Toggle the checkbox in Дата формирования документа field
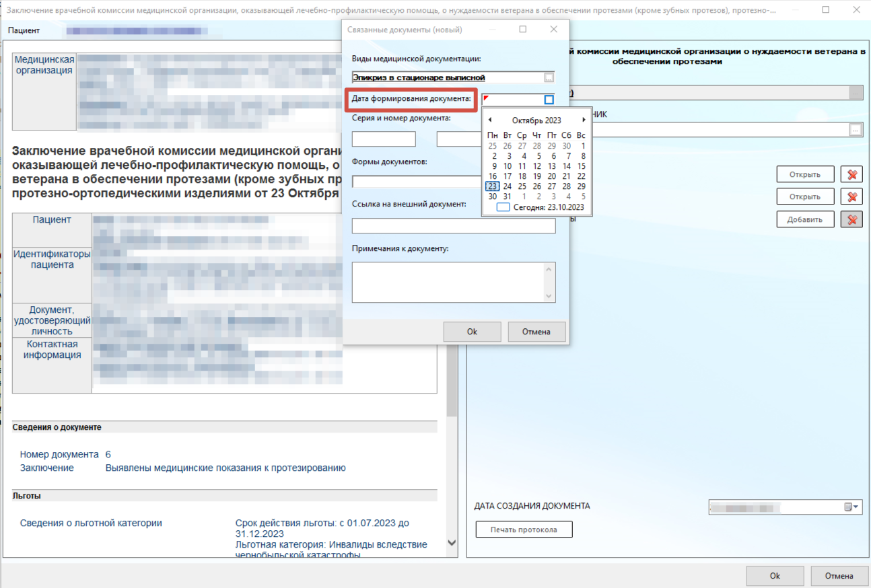 549,100
